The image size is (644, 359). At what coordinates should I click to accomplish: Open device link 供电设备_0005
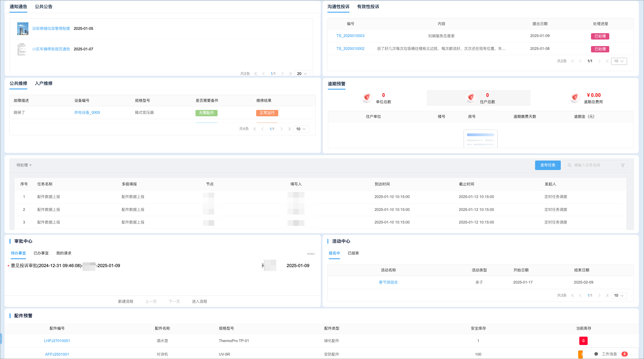(87, 113)
